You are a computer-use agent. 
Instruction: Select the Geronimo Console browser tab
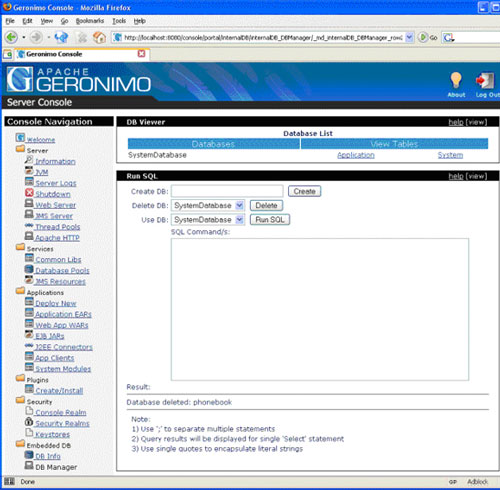coord(82,54)
